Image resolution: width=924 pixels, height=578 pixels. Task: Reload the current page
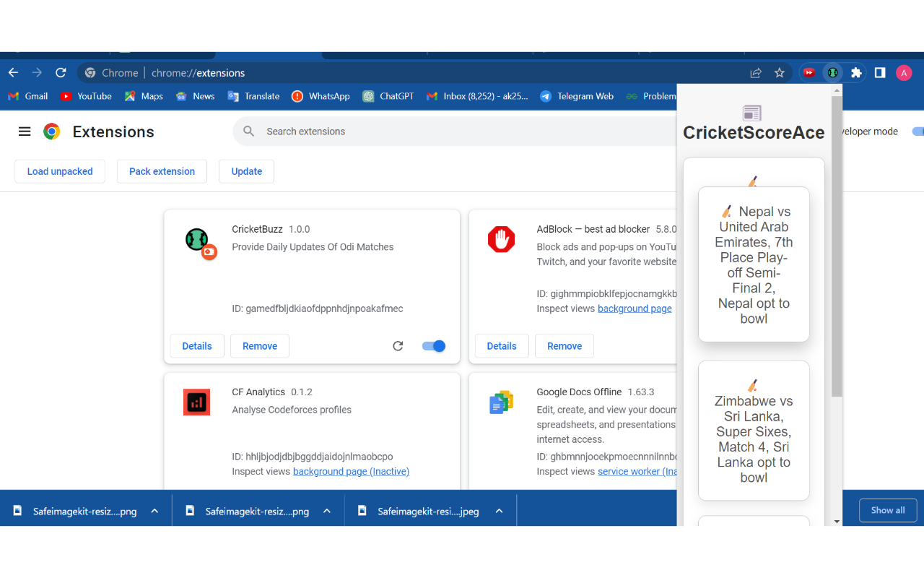61,73
